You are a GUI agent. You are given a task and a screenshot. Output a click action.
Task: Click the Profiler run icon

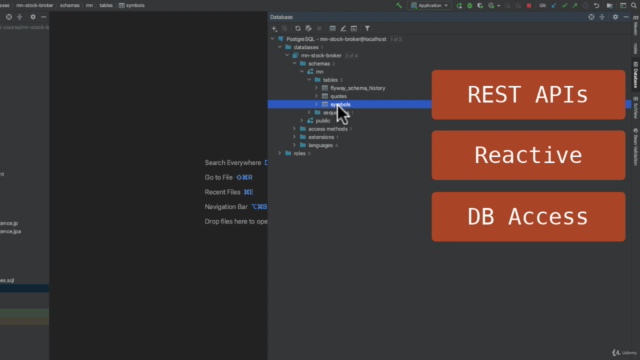pyautogui.click(x=491, y=5)
